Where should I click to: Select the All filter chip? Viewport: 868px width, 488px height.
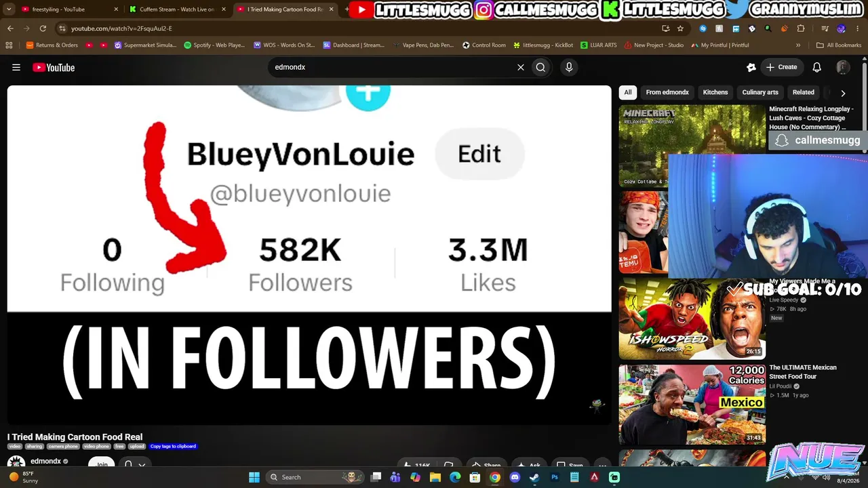point(628,92)
